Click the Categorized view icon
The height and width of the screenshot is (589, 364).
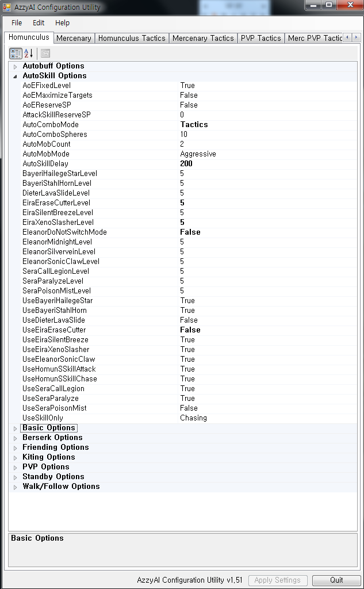point(16,53)
